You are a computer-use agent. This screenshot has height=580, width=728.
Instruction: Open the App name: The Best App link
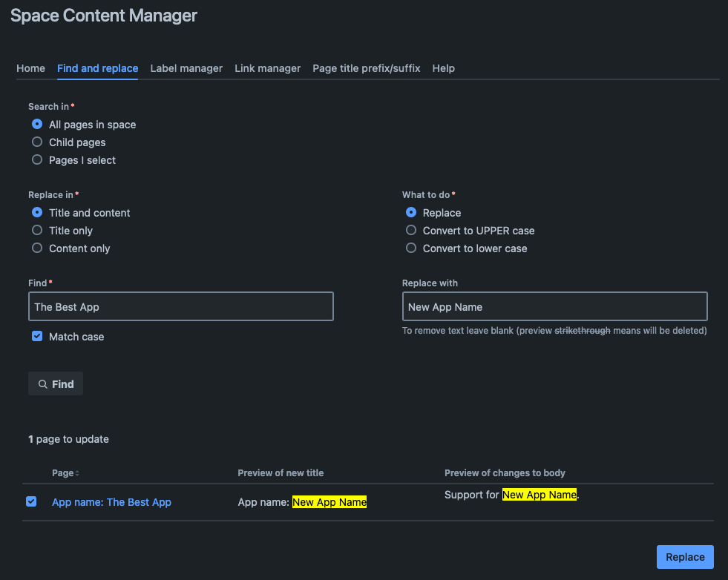pyautogui.click(x=111, y=502)
